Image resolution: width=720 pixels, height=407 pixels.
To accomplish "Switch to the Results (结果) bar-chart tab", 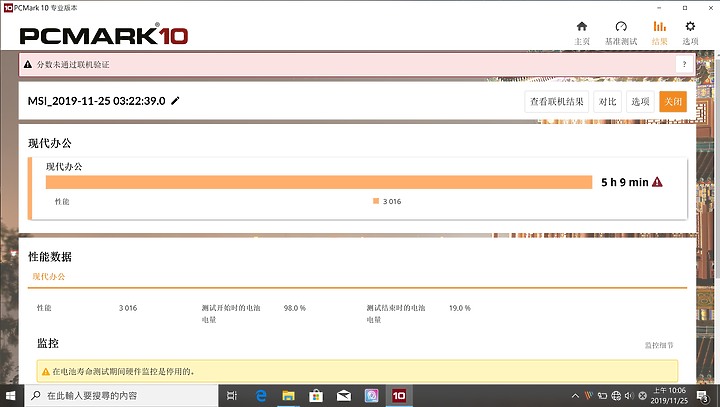I will [659, 33].
